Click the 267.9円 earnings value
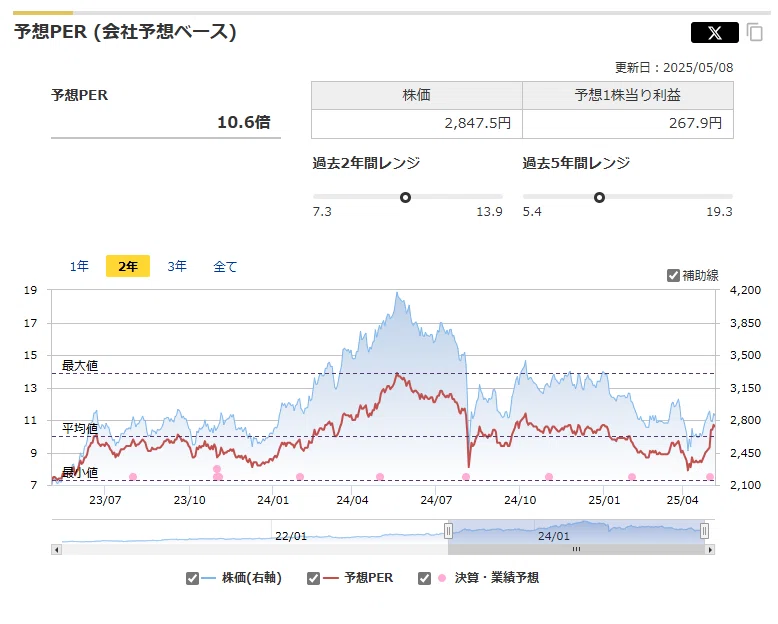 [x=695, y=123]
